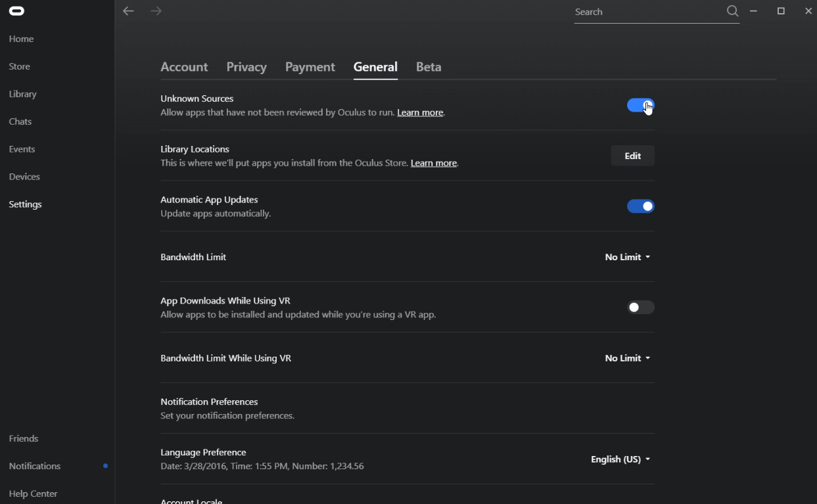This screenshot has width=817, height=504.
Task: Click the date and time format example text
Action: (262, 466)
